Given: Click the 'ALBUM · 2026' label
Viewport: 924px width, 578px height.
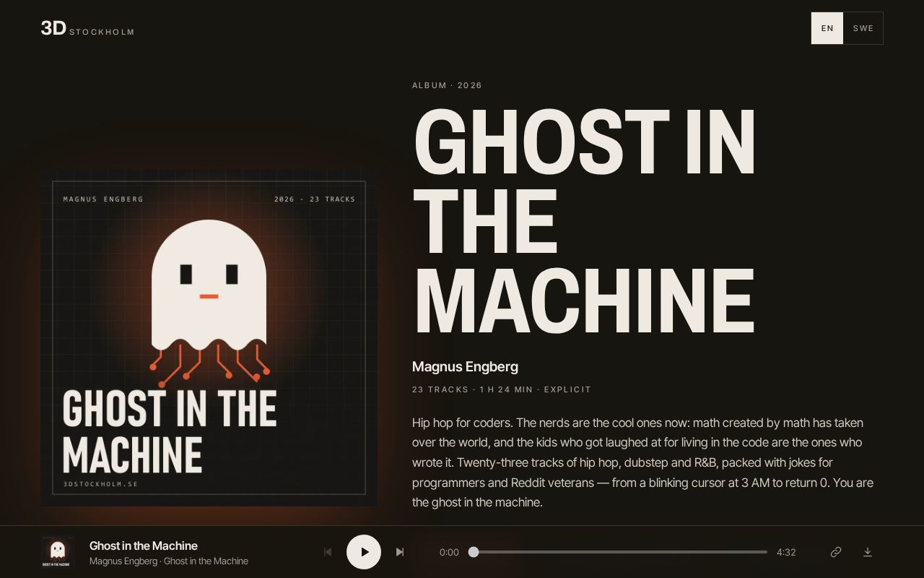Looking at the screenshot, I should point(447,85).
